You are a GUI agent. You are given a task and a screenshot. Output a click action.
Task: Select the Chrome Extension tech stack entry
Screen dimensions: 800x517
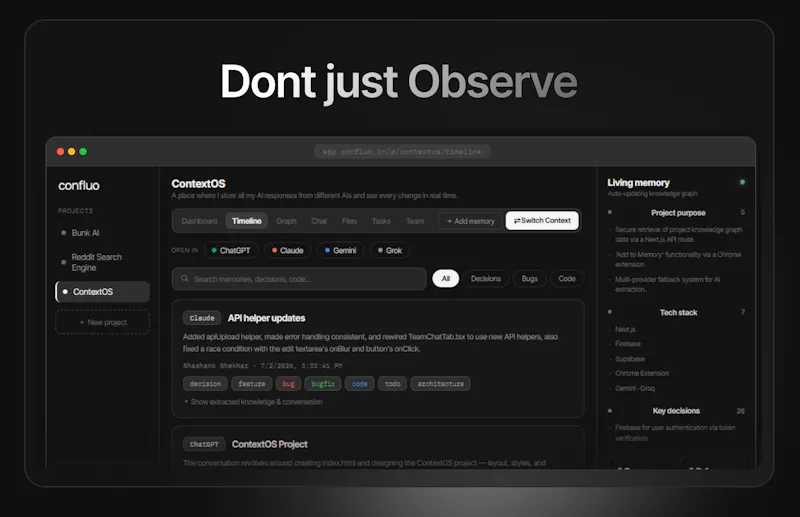pos(642,374)
